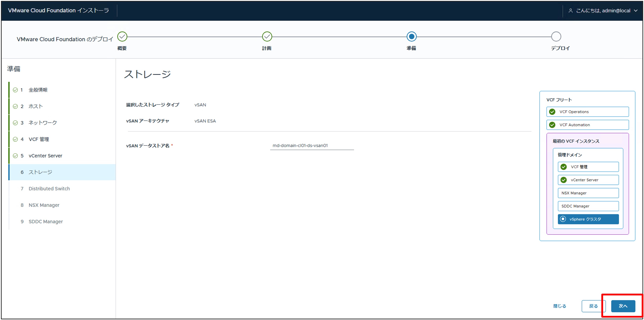Click the 選択したストレージ タイプ label
Image resolution: width=644 pixels, height=320 pixels.
(x=153, y=105)
